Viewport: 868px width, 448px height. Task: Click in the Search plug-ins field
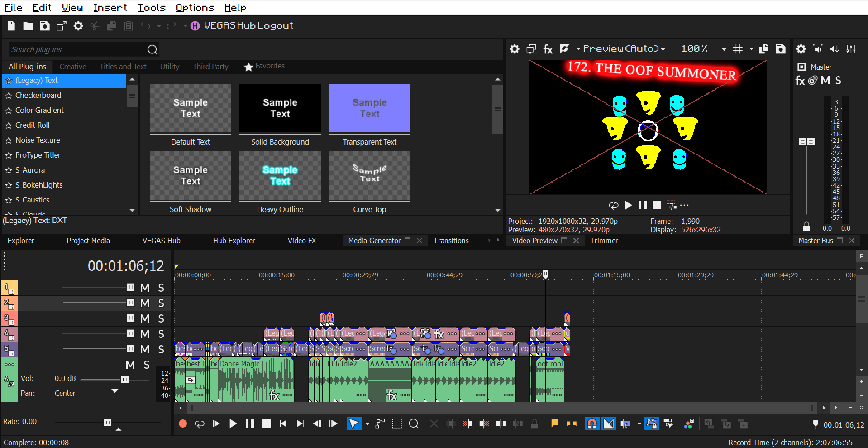tap(77, 49)
